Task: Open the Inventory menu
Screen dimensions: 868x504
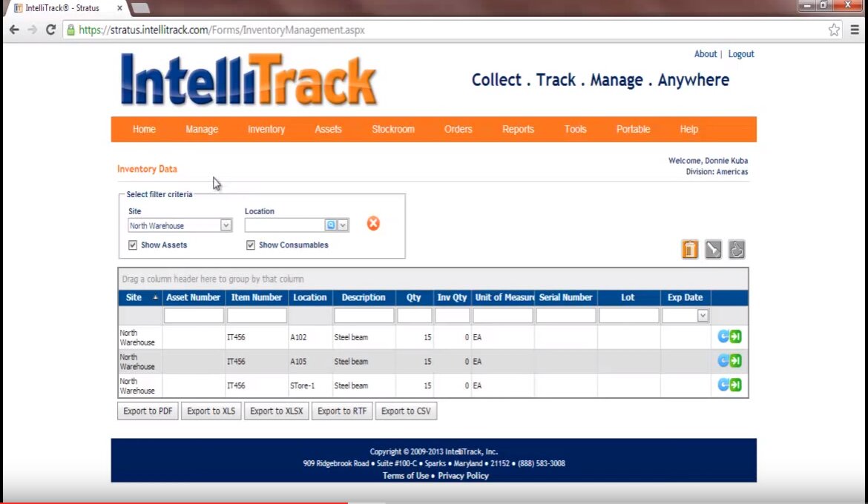Action: (266, 129)
